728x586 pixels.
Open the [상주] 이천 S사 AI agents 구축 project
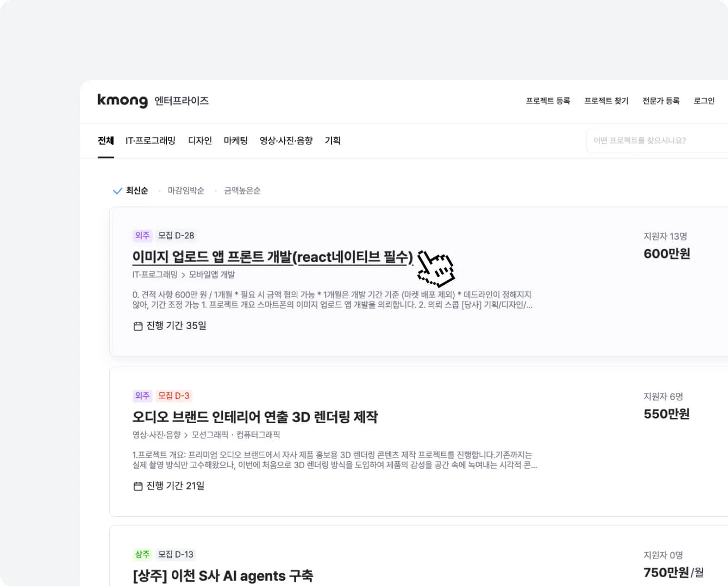point(223,576)
